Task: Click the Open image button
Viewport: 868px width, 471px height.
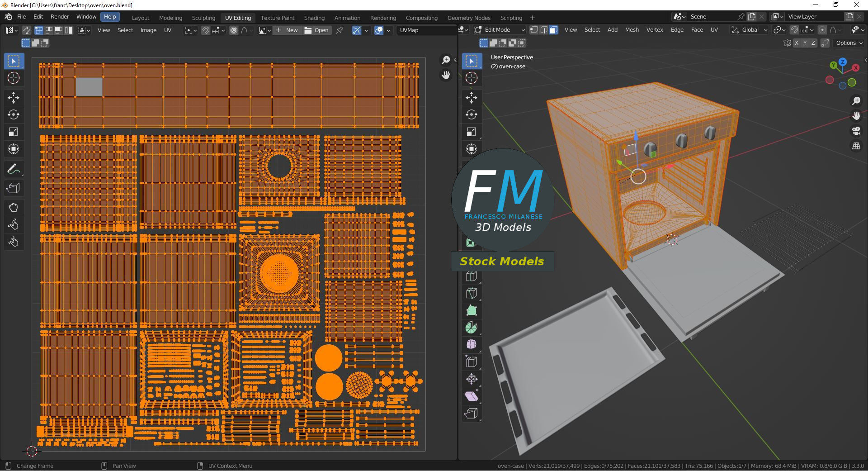Action: point(317,30)
